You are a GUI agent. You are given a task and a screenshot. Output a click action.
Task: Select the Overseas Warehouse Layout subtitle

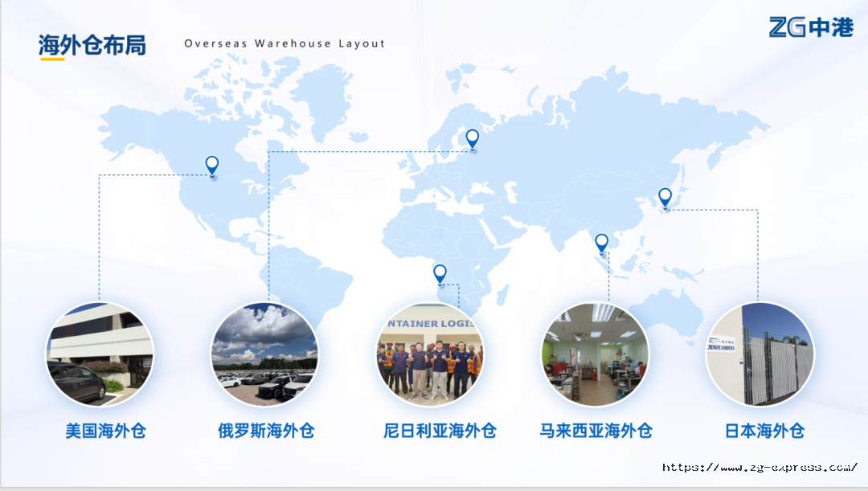point(285,43)
